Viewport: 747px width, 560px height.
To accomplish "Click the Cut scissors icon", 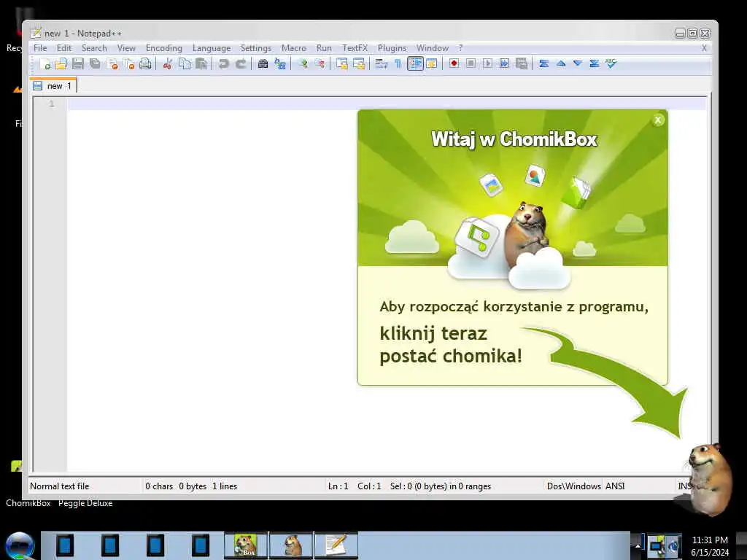I will tap(167, 63).
